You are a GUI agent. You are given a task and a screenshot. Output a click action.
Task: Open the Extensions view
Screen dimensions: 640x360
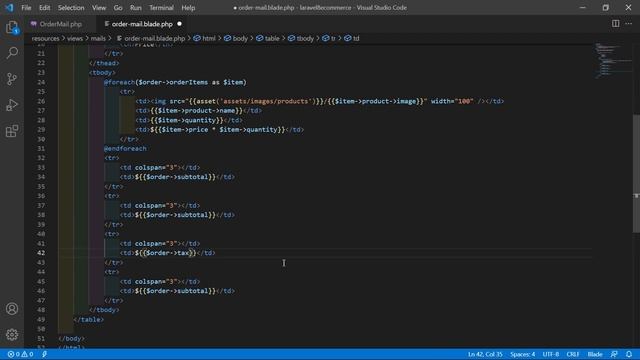(x=12, y=131)
